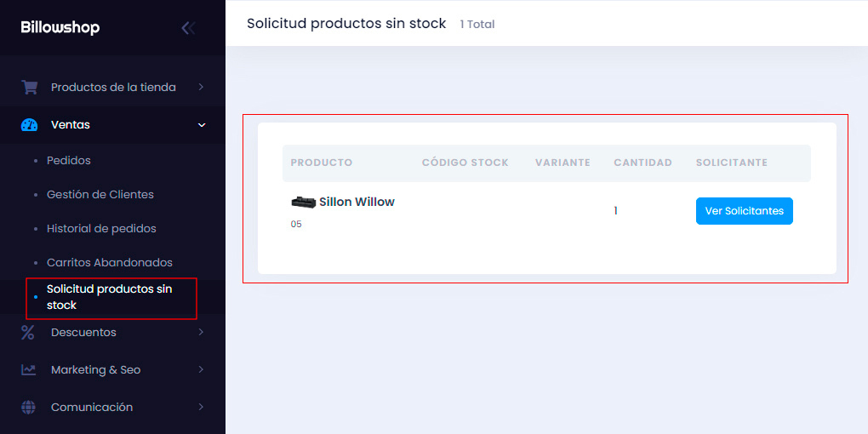Collapse sidebar with double chevron icon

pos(188,28)
